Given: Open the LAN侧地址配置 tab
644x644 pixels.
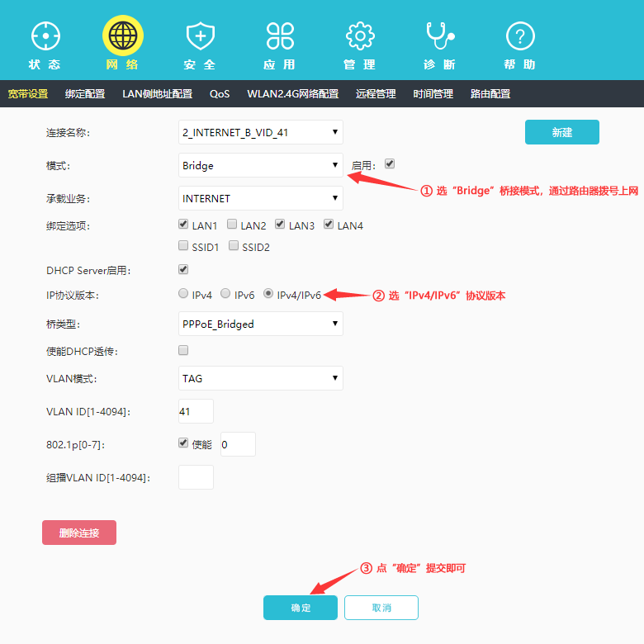Looking at the screenshot, I should pyautogui.click(x=158, y=94).
